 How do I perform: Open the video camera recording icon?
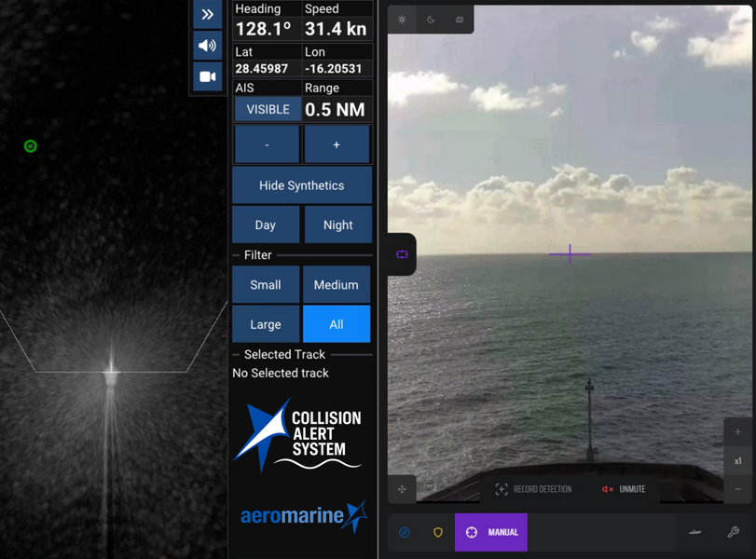[x=208, y=76]
